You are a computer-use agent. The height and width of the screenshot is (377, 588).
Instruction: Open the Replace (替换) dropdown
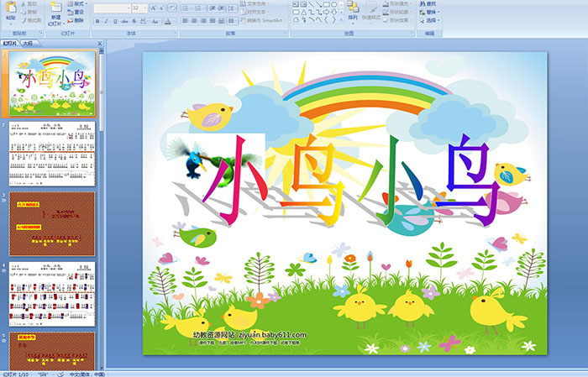pyautogui.click(x=430, y=12)
